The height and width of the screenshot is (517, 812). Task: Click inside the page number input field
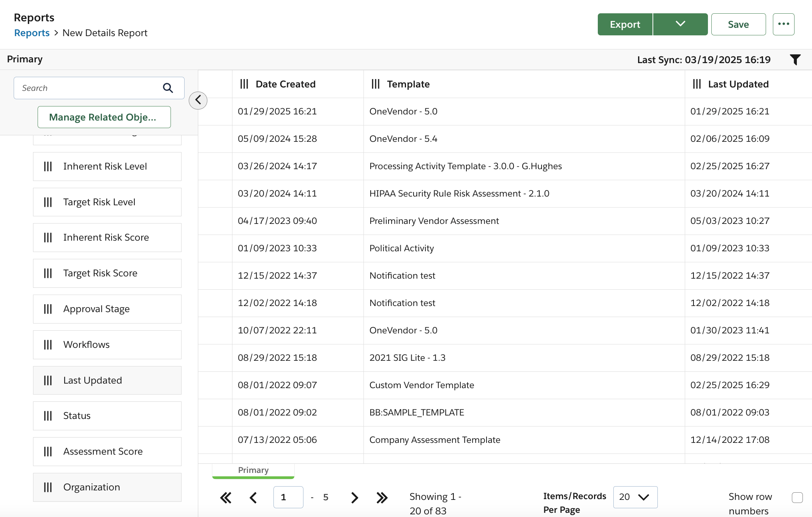[288, 497]
